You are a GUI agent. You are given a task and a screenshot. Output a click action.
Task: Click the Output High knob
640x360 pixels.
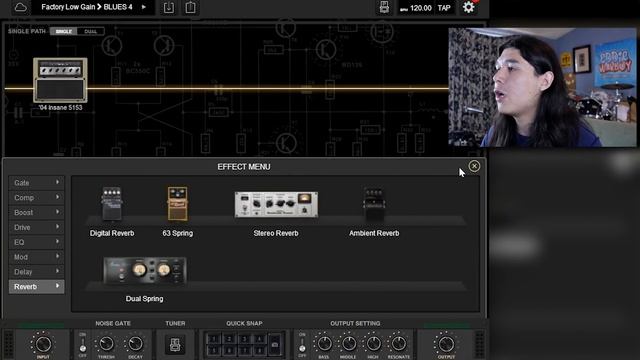pyautogui.click(x=373, y=344)
